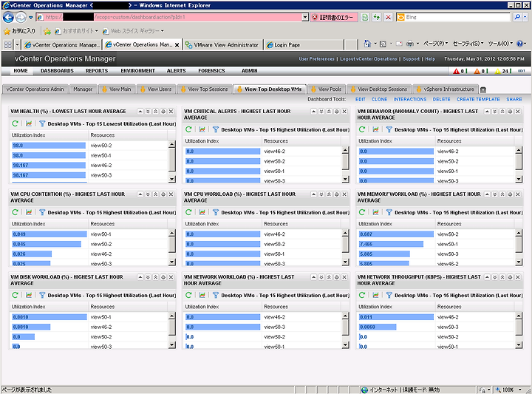Viewport: 532px width, 394px height.
Task: Open chart icon in VM Network Workload widget
Action: (x=202, y=295)
